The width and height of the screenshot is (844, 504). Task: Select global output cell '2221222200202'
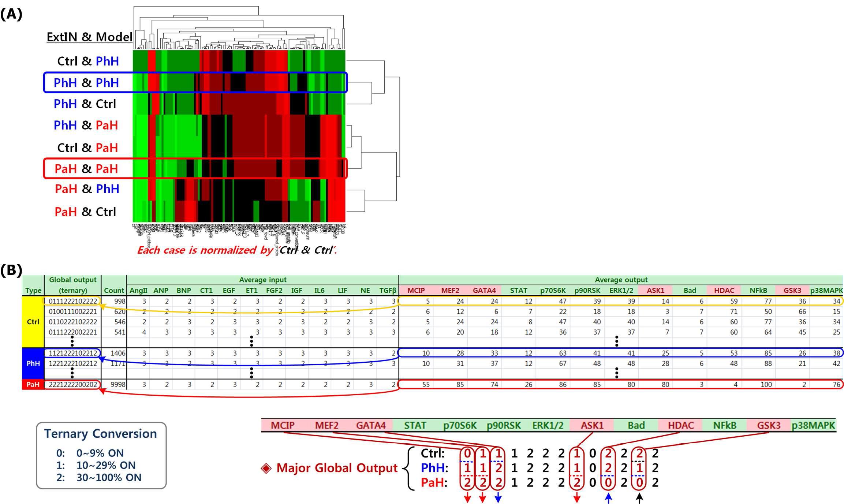pos(73,384)
